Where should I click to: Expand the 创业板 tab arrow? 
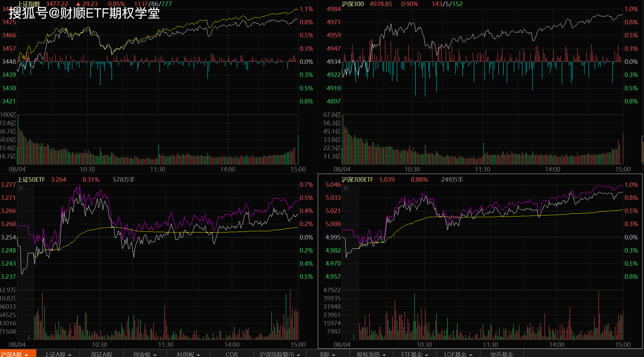point(155,355)
